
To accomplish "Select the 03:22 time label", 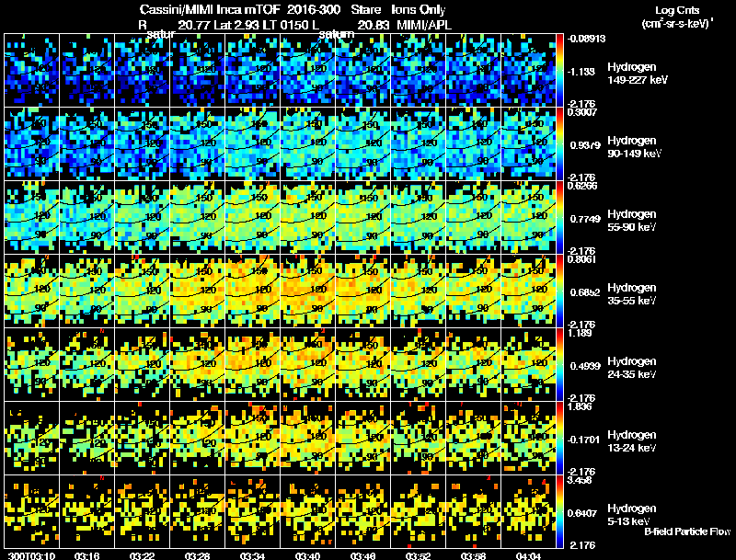I will coord(142,555).
